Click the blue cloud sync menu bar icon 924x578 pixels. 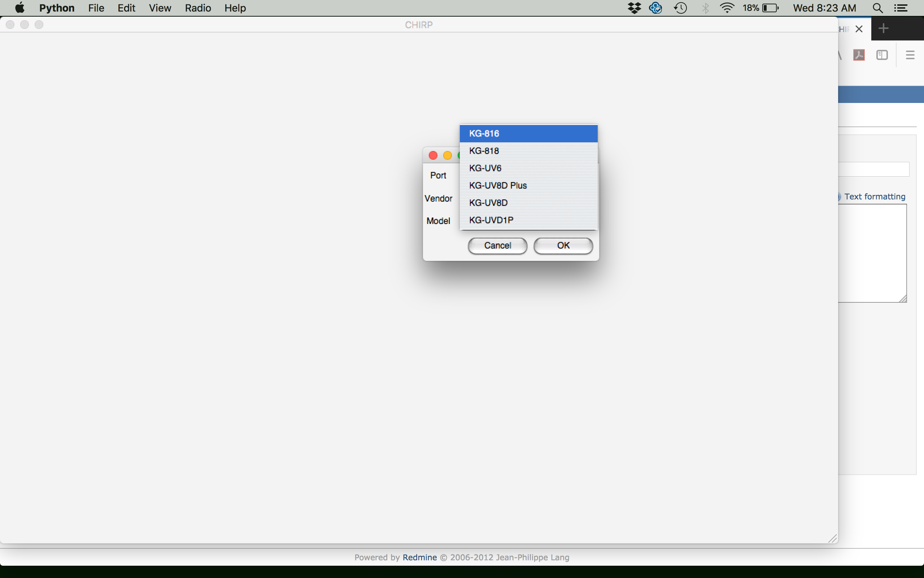(655, 8)
